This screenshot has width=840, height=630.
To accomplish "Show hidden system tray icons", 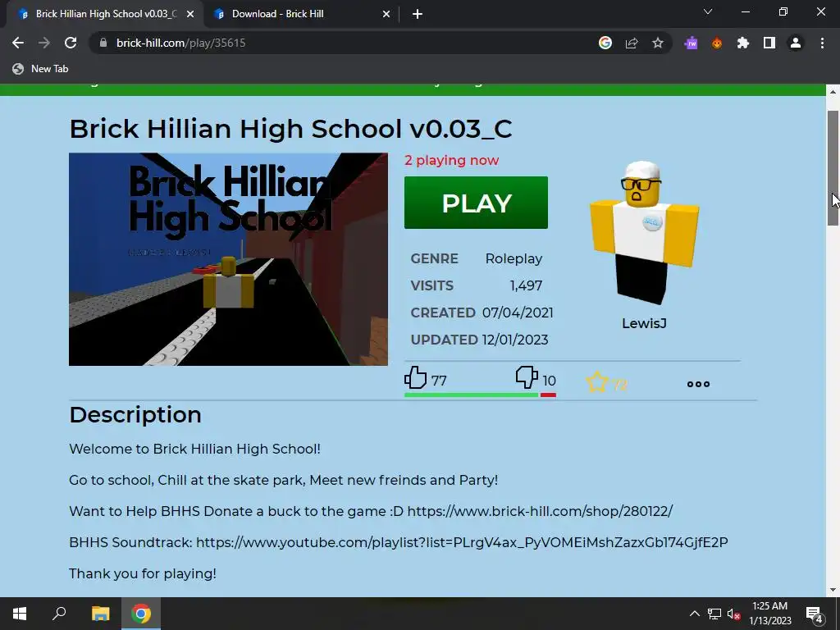I will coord(694,614).
